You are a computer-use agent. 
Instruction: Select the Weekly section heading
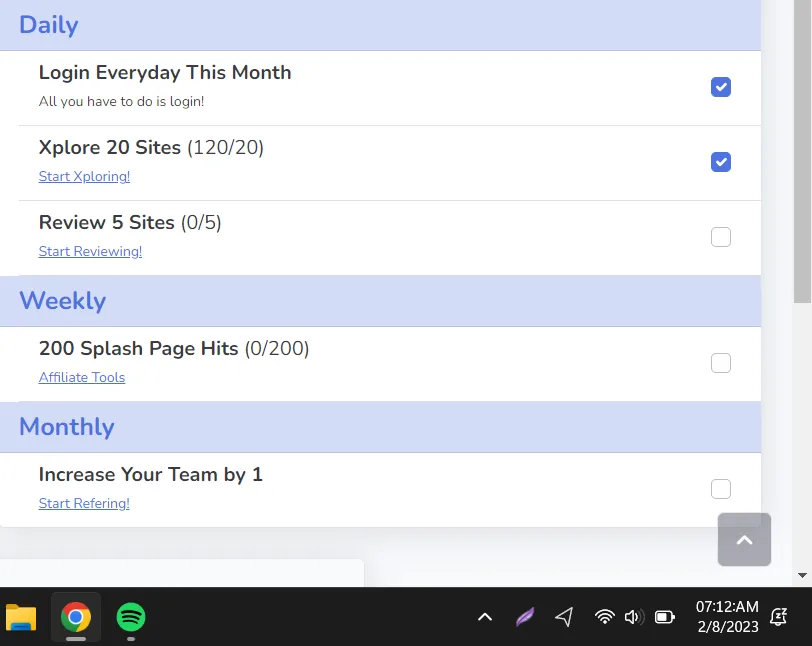click(x=63, y=300)
